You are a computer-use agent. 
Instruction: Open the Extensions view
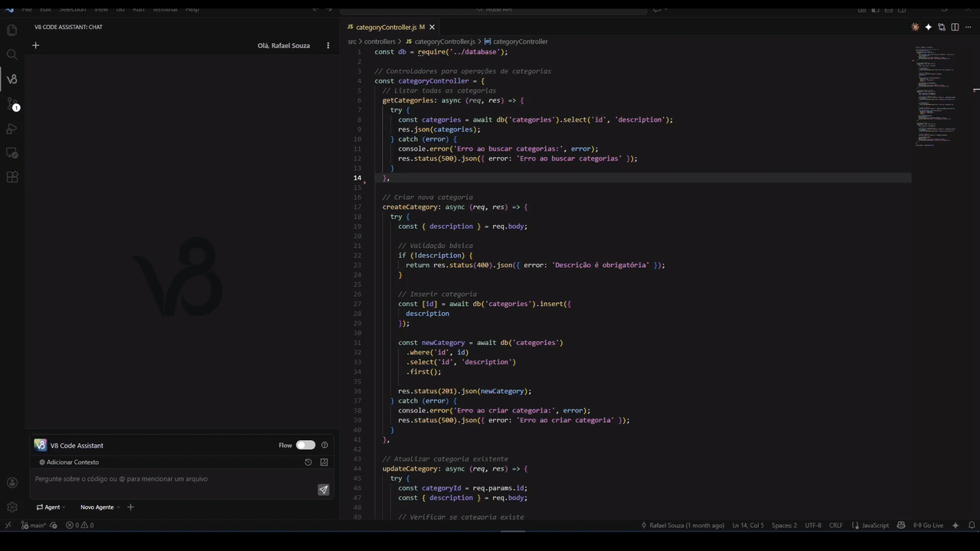[11, 177]
